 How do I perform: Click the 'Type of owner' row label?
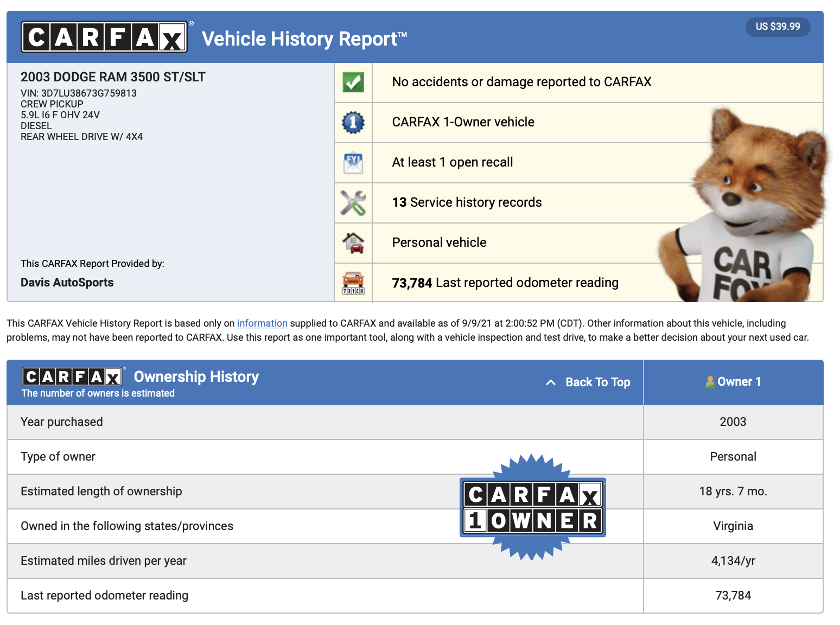point(58,457)
